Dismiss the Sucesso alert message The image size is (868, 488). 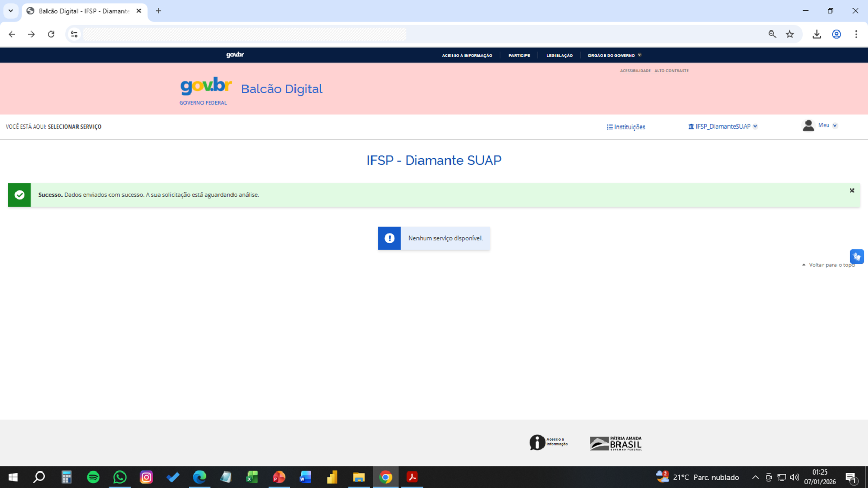coord(851,190)
